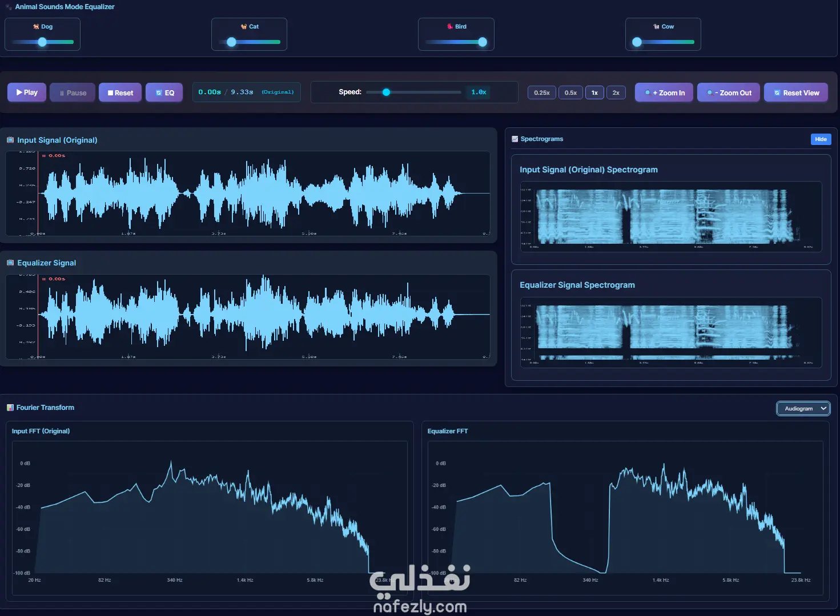Image resolution: width=840 pixels, height=616 pixels.
Task: Click the Reset playback button
Action: click(x=120, y=92)
